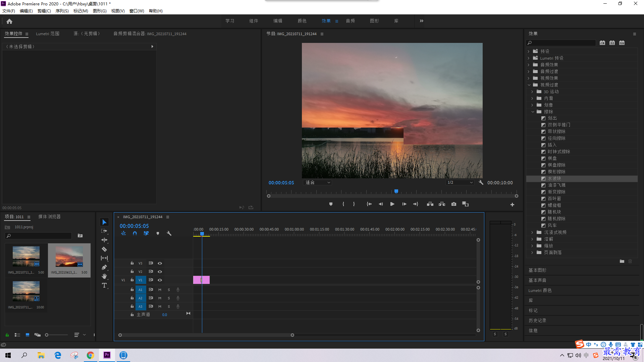Open 基本图形 panel
Image resolution: width=644 pixels, height=362 pixels.
tap(537, 270)
